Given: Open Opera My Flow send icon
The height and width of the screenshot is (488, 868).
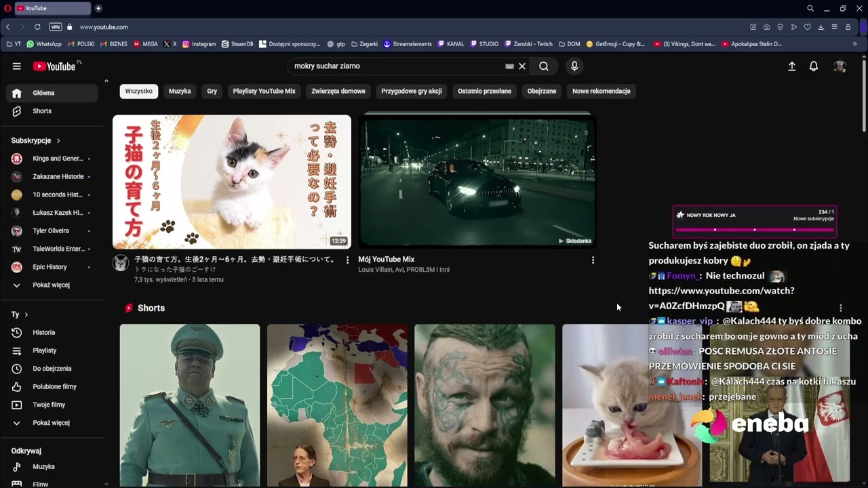Looking at the screenshot, I should [793, 27].
